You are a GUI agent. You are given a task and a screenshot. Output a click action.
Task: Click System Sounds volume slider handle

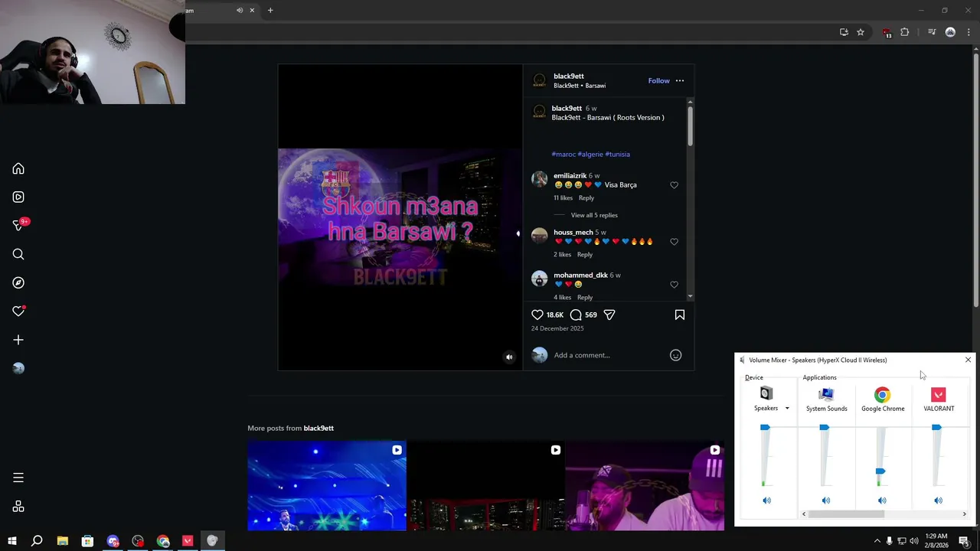pos(824,428)
